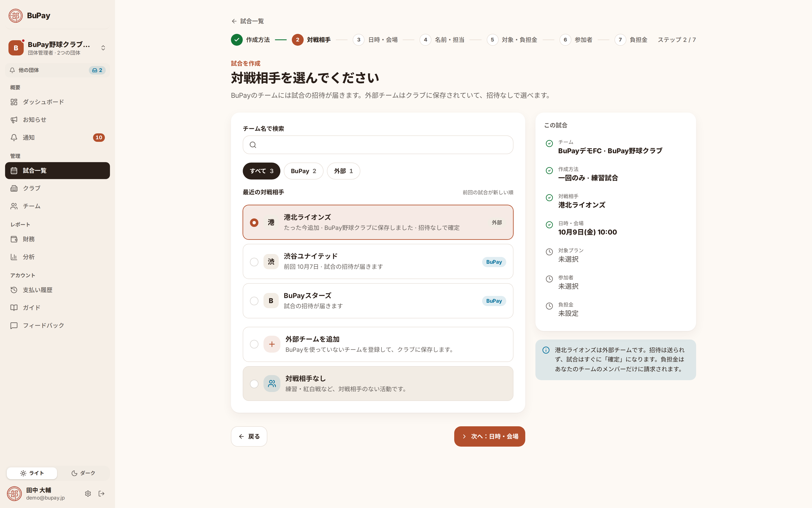Image resolution: width=812 pixels, height=508 pixels.
Task: Click the plus icon of 外部チームを追加
Action: click(x=272, y=344)
